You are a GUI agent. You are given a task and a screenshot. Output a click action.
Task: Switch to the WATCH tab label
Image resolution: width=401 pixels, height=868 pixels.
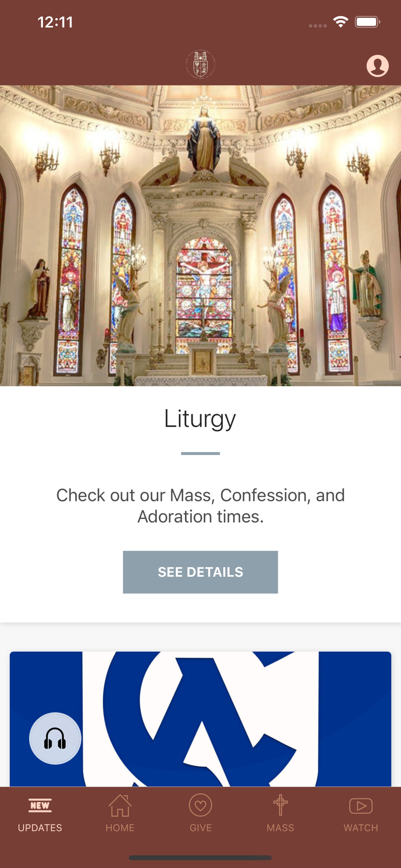click(x=361, y=828)
